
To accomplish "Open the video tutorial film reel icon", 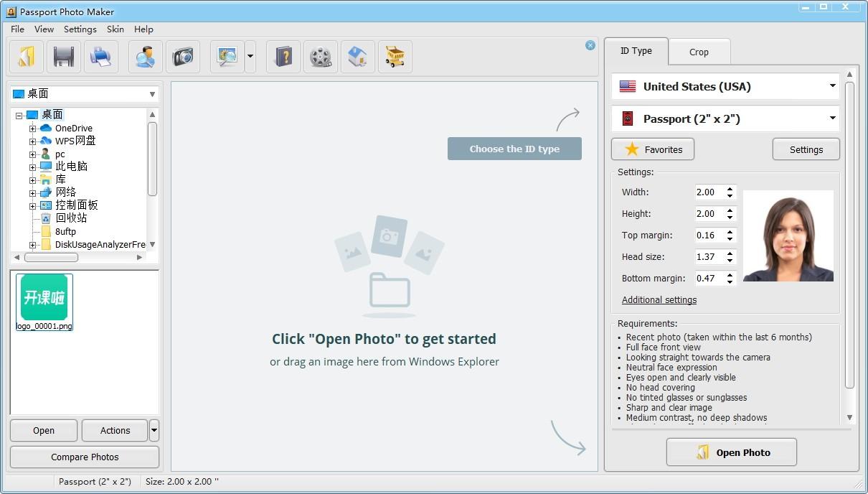I will (x=321, y=57).
